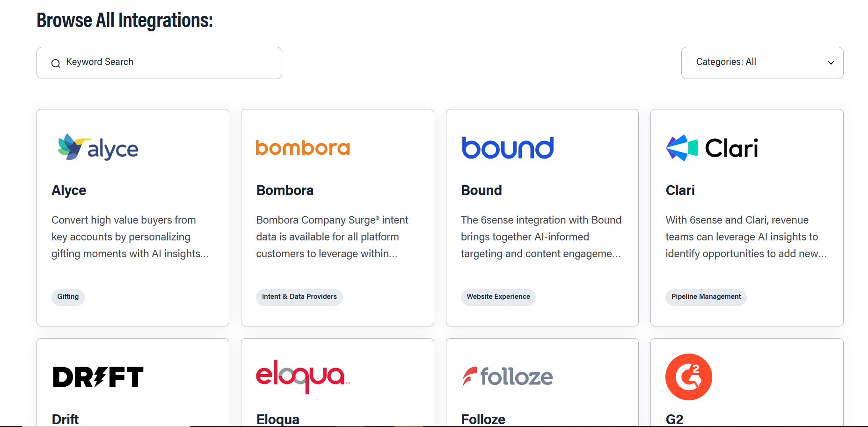The image size is (868, 427).
Task: Open the Clari integration heading
Action: 680,190
